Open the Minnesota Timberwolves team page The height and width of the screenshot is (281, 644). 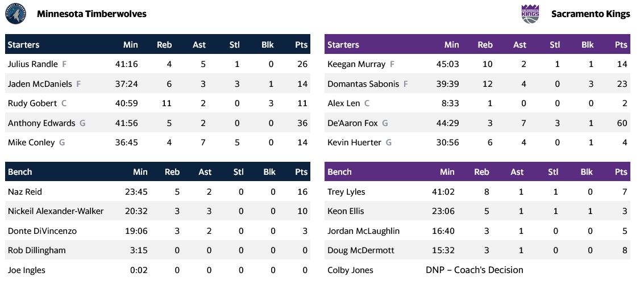(92, 14)
